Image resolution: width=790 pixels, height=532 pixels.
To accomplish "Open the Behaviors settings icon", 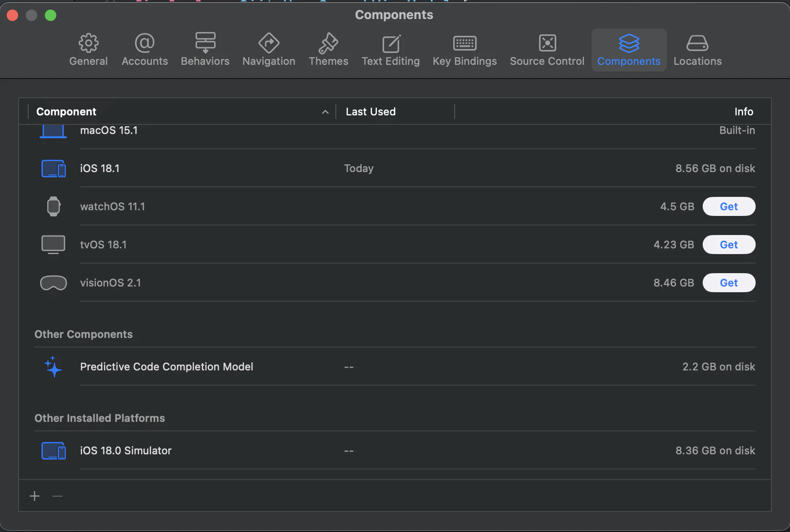I will pyautogui.click(x=205, y=43).
